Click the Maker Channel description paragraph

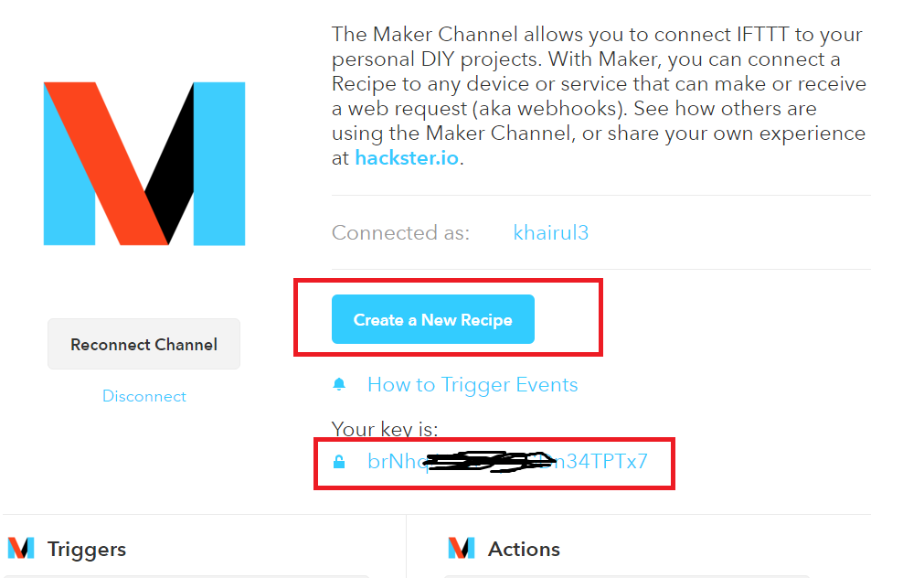(599, 84)
